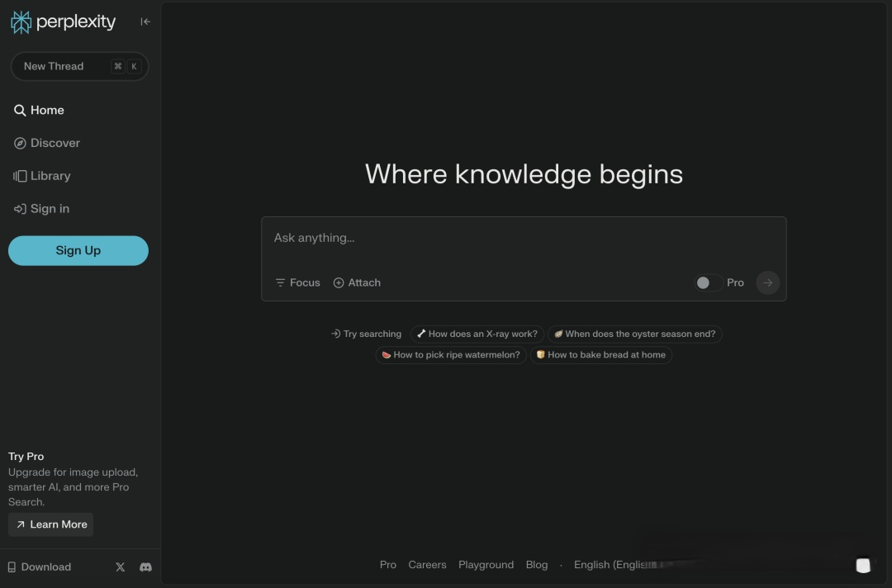Click the Download link in sidebar
Viewport: 892px width, 588px height.
[x=40, y=567]
